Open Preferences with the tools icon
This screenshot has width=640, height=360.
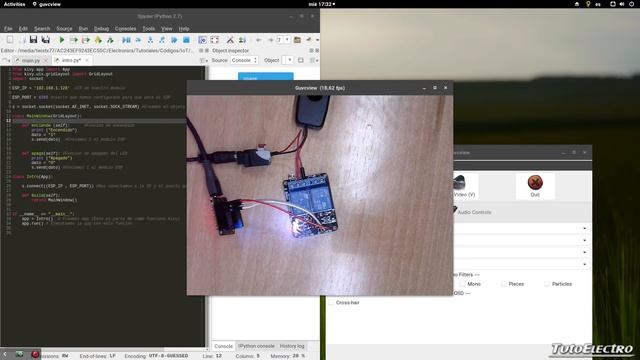click(230, 40)
